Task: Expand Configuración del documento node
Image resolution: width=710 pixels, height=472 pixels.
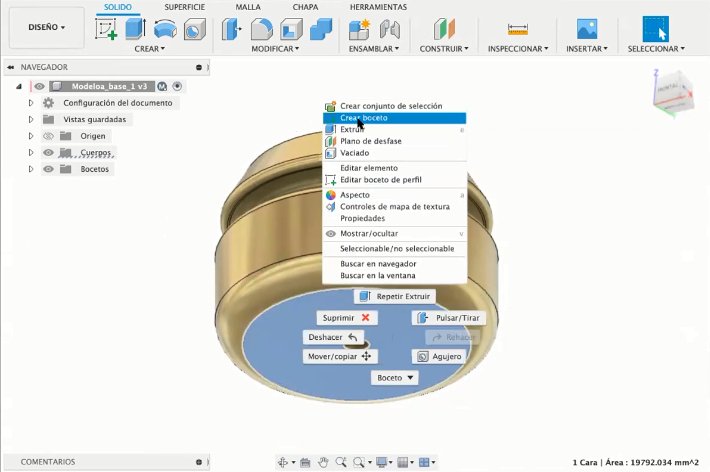Action: tap(31, 103)
